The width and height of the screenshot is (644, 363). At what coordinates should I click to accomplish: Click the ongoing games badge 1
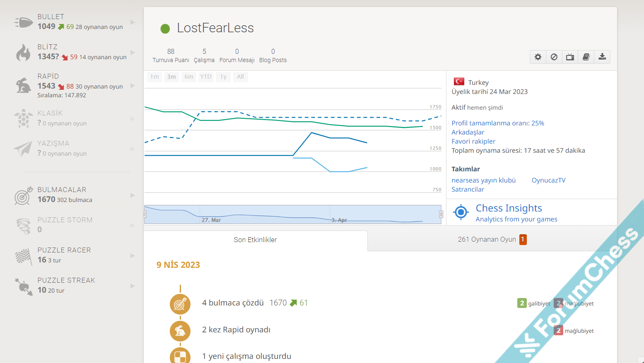pos(523,240)
